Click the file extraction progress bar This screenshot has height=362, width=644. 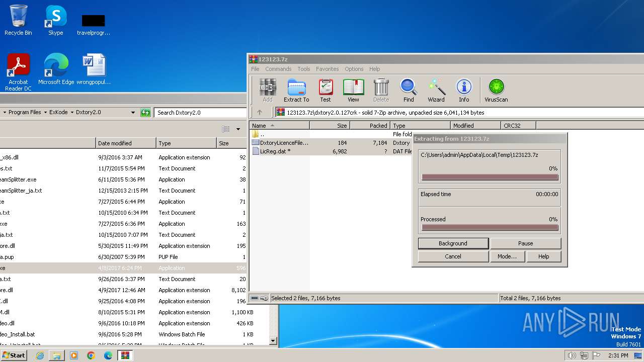click(x=490, y=177)
